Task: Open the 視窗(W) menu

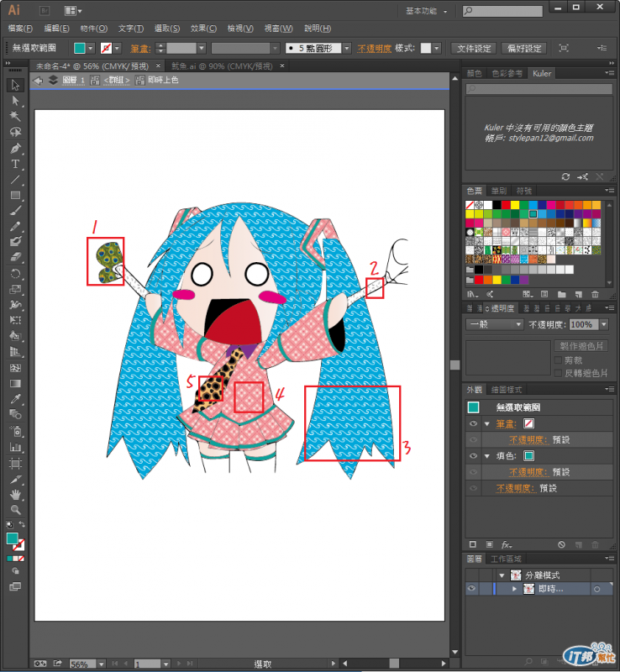Action: (279, 29)
